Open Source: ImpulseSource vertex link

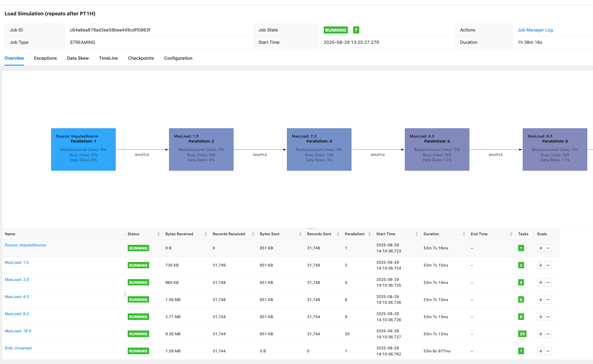25,245
